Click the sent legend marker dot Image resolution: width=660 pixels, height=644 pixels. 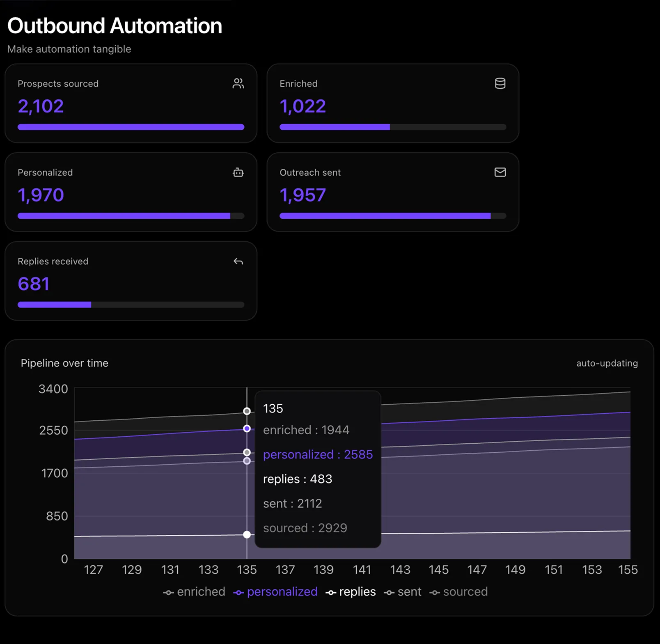pyautogui.click(x=389, y=592)
